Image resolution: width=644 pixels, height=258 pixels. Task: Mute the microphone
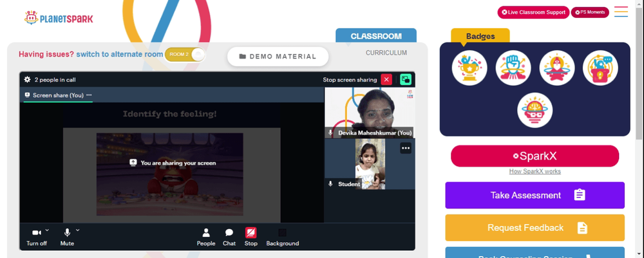point(67,237)
